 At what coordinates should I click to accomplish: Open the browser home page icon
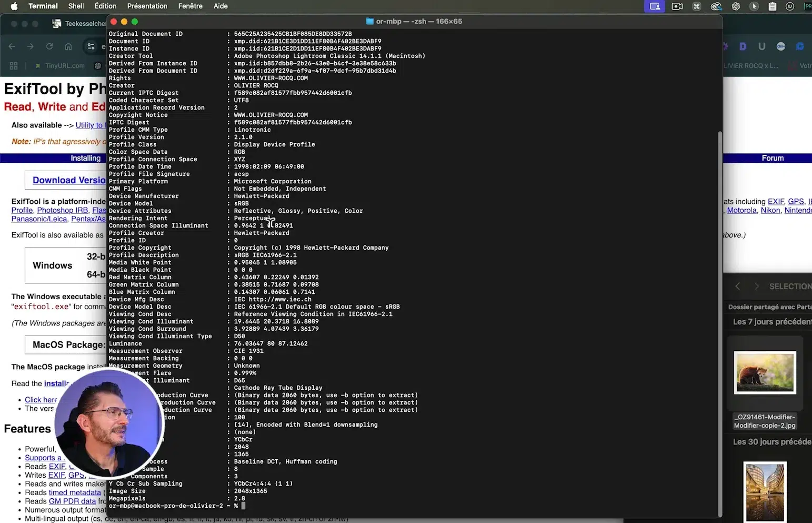coord(68,46)
